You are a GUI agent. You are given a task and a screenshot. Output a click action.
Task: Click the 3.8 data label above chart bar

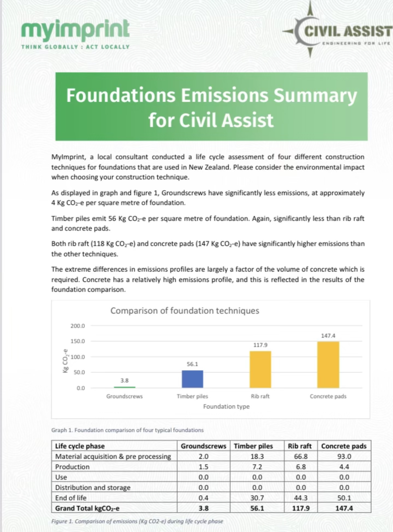click(x=124, y=380)
